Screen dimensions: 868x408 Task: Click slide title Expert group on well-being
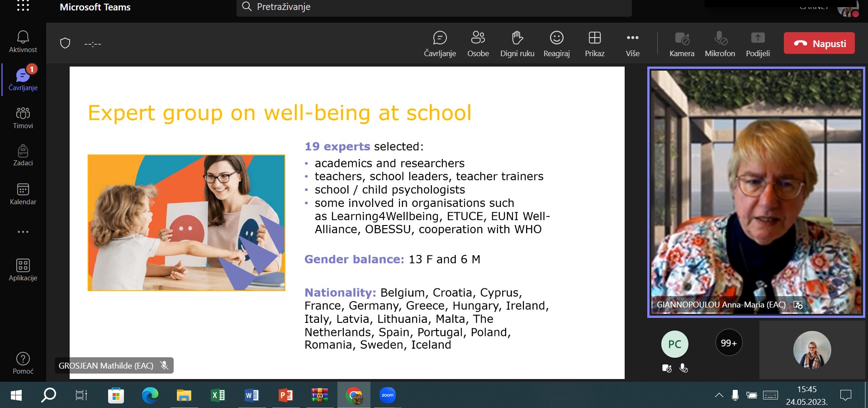[x=280, y=113]
